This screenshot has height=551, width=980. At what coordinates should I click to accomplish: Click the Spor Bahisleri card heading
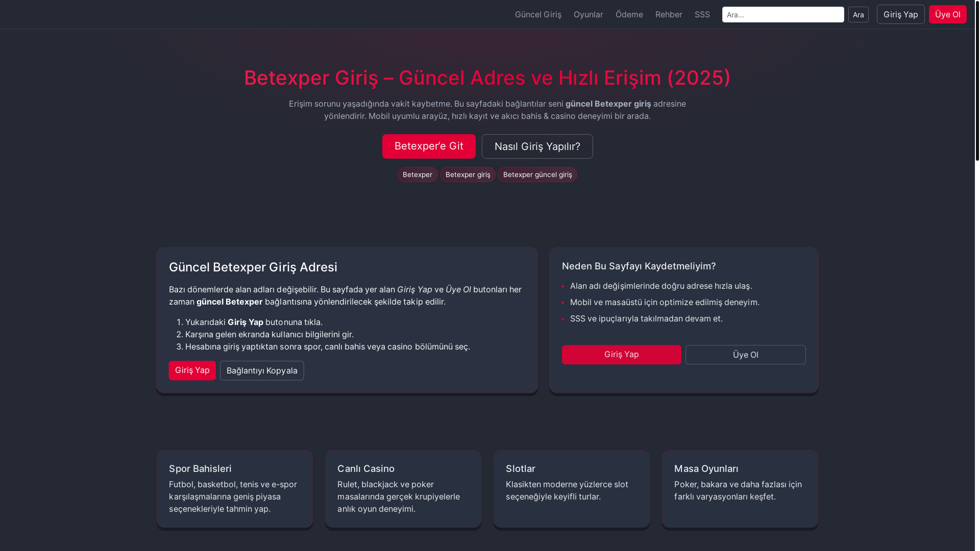click(x=200, y=468)
